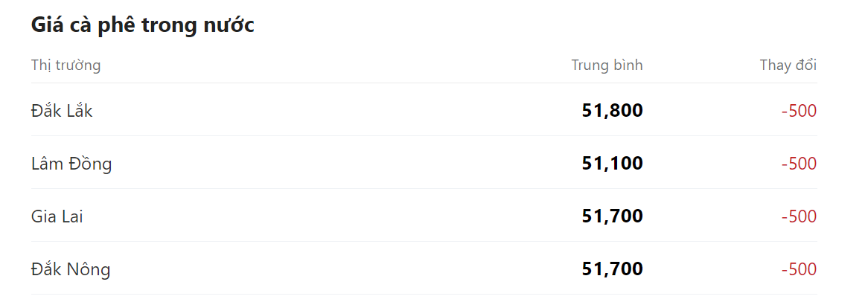Click Đắk Nông's 51,700 average price
This screenshot has width=868, height=302.
pyautogui.click(x=612, y=269)
